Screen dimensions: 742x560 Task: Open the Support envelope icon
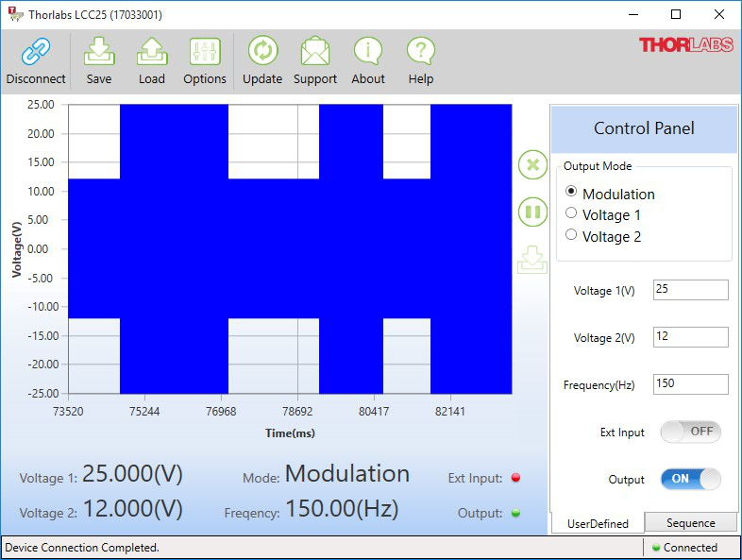coord(315,52)
